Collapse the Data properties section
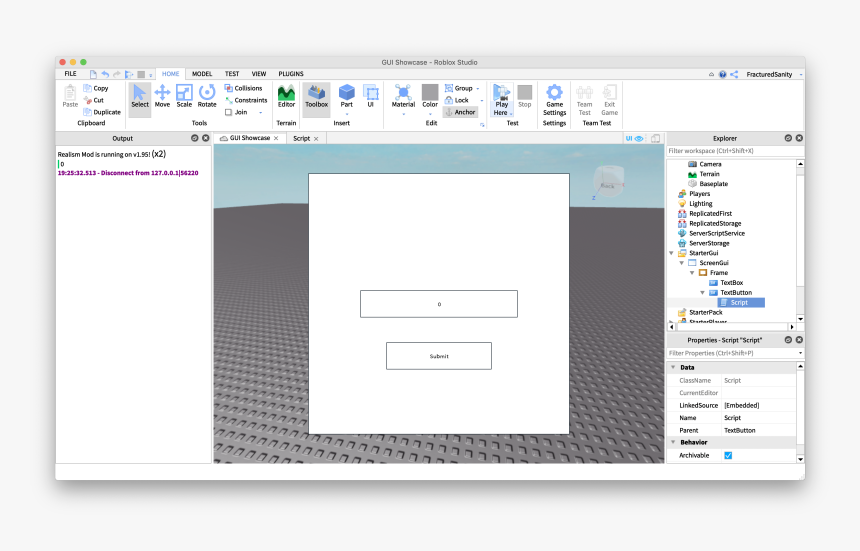Viewport: 860px width, 551px height. [674, 367]
